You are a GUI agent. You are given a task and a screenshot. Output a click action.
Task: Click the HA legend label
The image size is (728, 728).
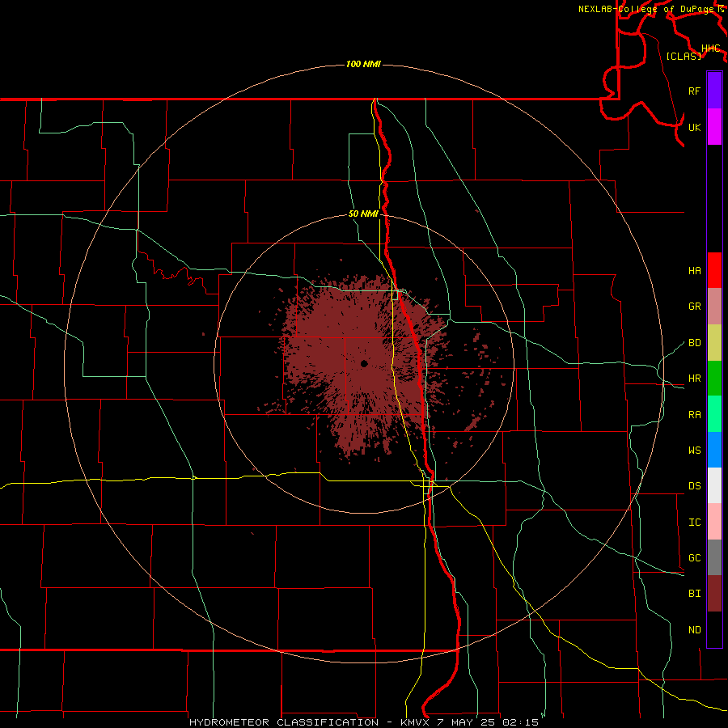coord(694,271)
